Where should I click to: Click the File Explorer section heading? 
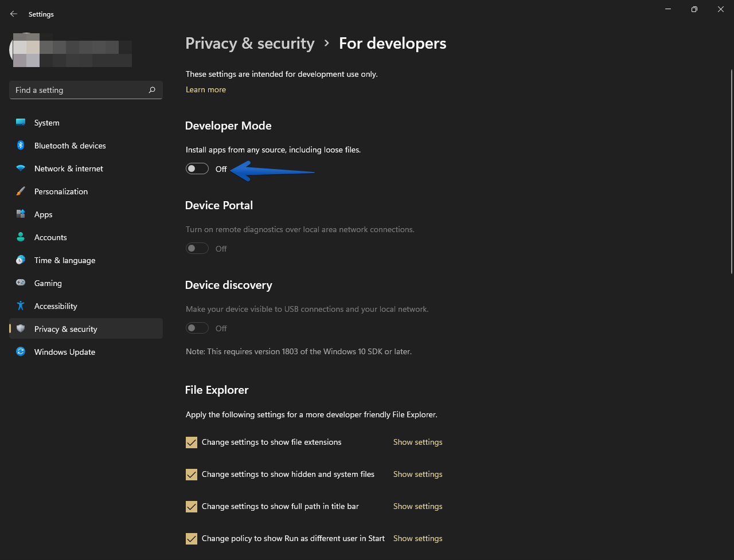point(217,390)
